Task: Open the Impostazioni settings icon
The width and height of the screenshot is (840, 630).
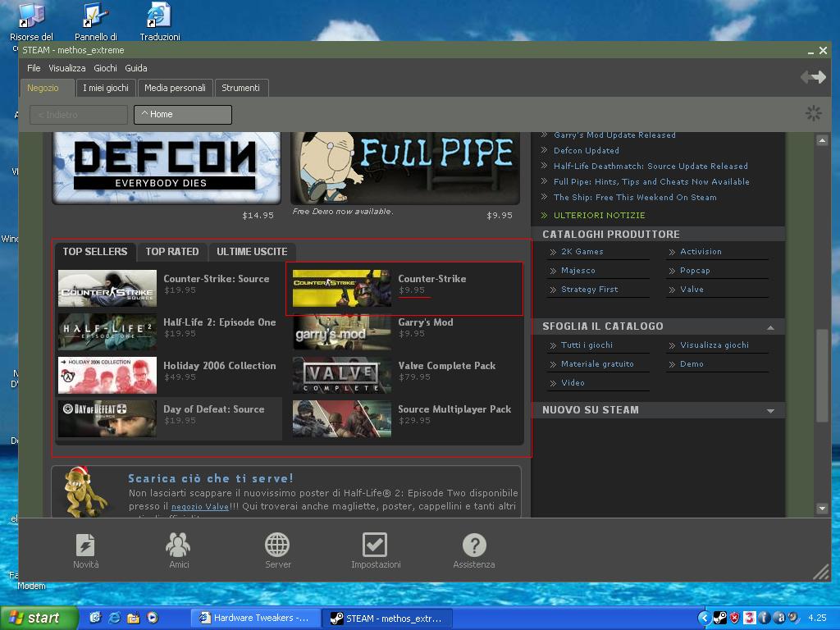Action: point(375,545)
